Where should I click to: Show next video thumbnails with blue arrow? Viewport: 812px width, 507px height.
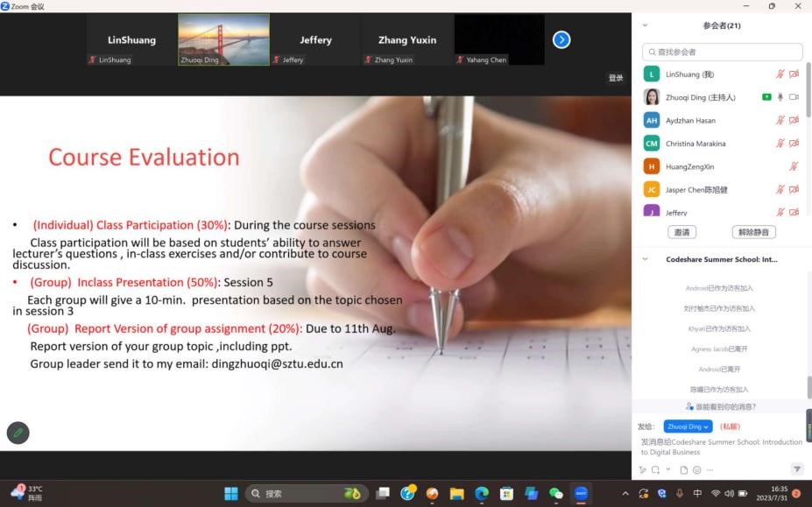pos(561,40)
